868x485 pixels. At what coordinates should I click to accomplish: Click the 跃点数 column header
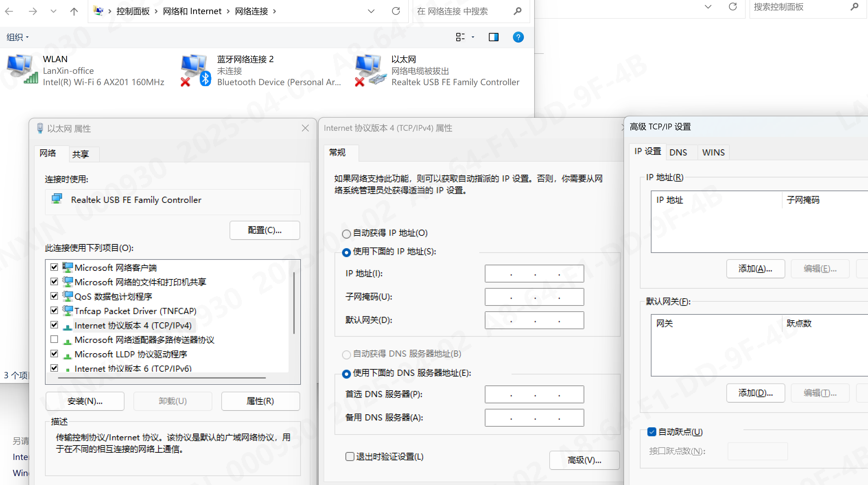pyautogui.click(x=825, y=323)
